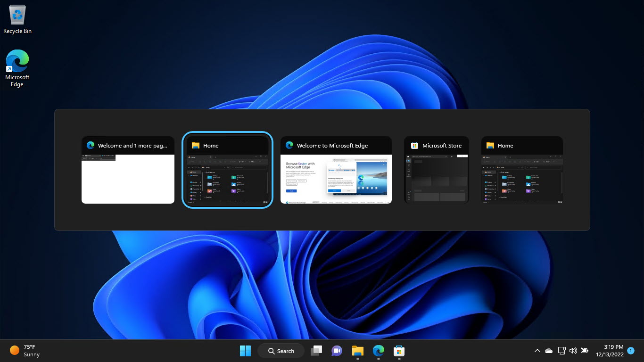Check the battery status icon
644x362 pixels.
point(584,351)
